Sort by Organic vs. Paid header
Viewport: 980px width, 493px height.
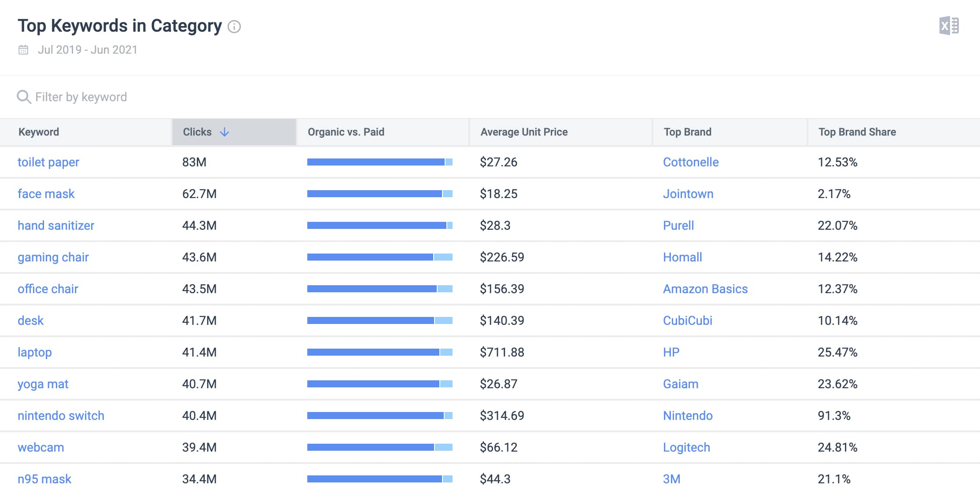click(x=346, y=132)
